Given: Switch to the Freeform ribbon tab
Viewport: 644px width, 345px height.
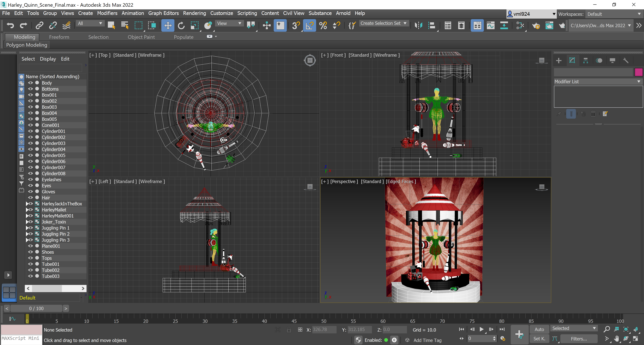Looking at the screenshot, I should click(x=59, y=37).
